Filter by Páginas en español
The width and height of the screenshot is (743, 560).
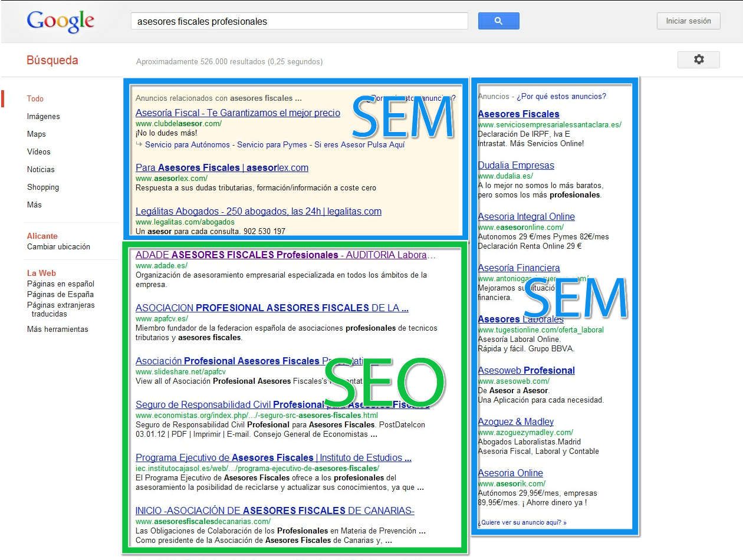point(61,284)
